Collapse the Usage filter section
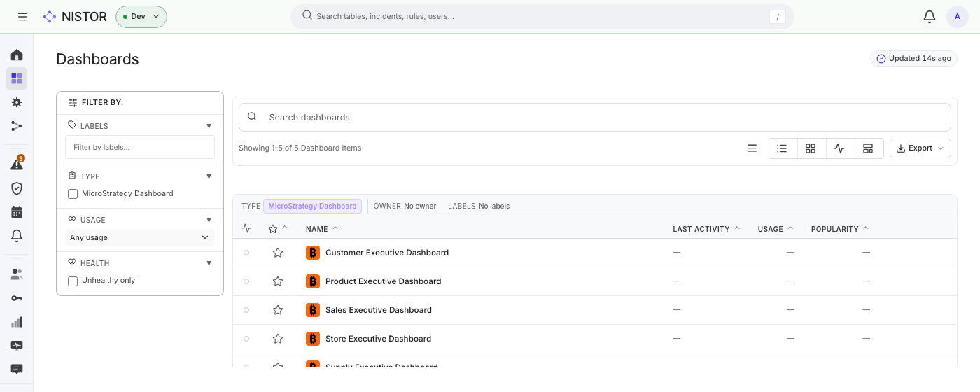Viewport: 980px width, 392px height. click(x=209, y=220)
